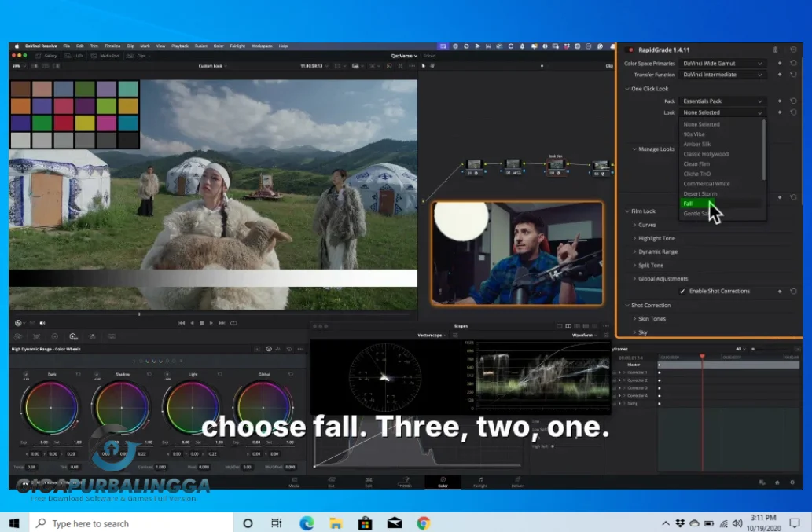812x532 pixels.
Task: Toggle keyframe diamond for Transfer Function
Action: 780,75
